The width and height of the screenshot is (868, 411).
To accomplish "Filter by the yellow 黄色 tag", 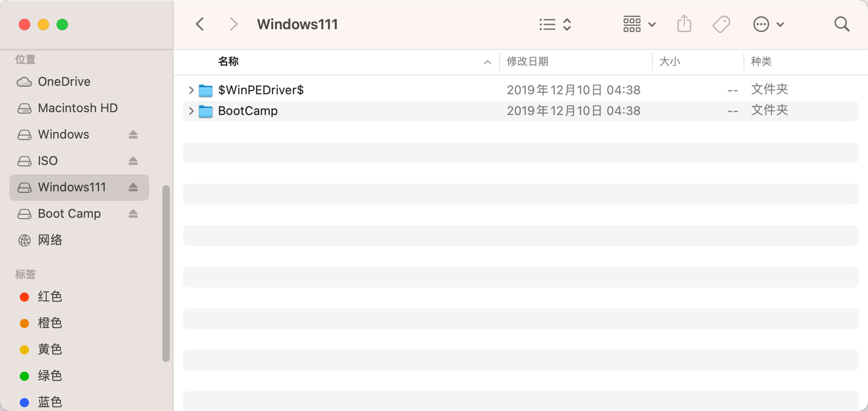I will point(79,349).
